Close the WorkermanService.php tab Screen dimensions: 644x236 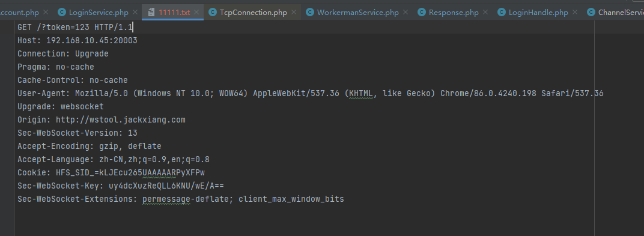pyautogui.click(x=406, y=13)
